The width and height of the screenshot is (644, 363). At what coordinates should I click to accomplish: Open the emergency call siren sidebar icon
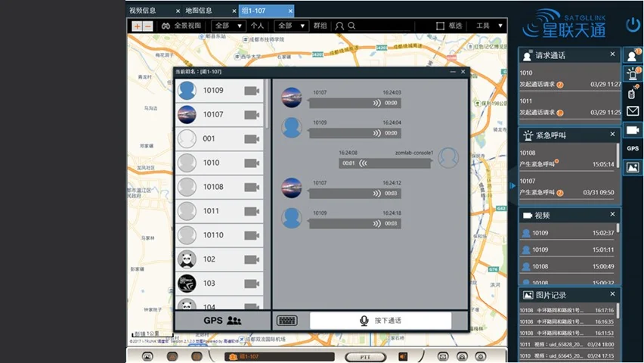633,74
